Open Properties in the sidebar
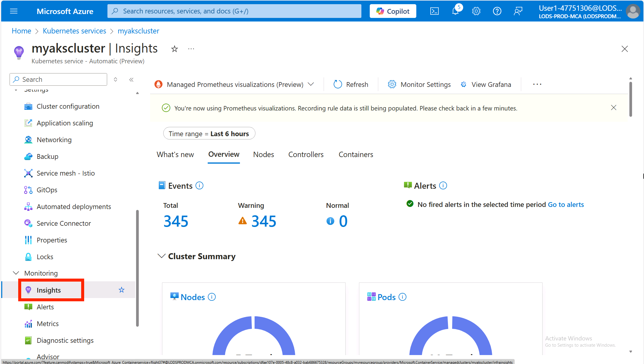This screenshot has width=644, height=364. tap(52, 240)
